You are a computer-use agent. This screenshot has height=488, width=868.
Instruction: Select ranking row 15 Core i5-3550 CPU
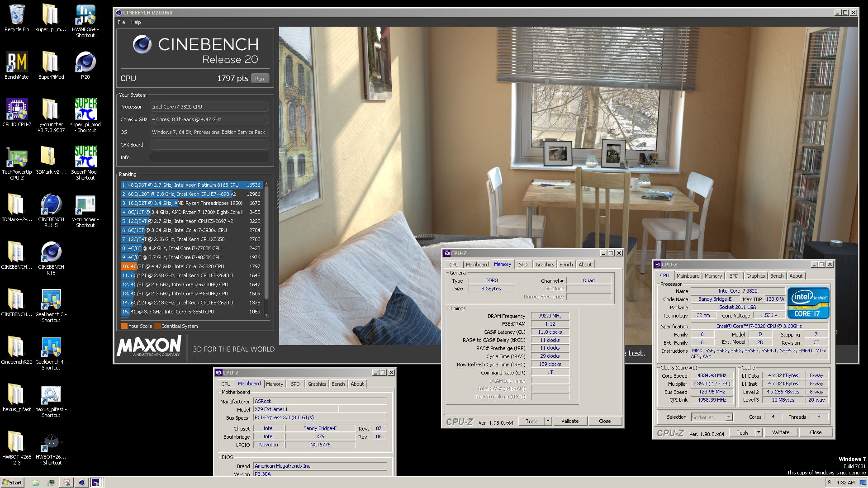click(191, 312)
